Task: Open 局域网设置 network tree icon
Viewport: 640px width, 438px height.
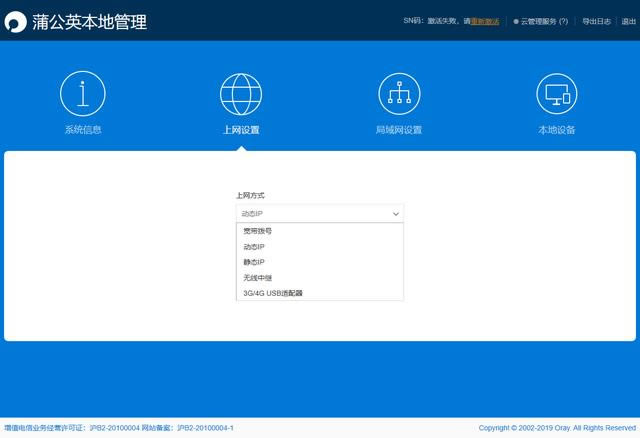Action: click(399, 93)
